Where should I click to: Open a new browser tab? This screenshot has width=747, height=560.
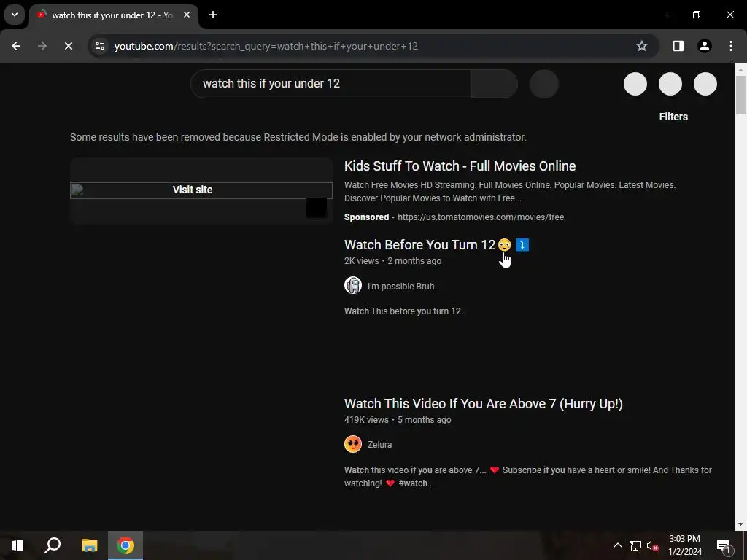(x=213, y=15)
